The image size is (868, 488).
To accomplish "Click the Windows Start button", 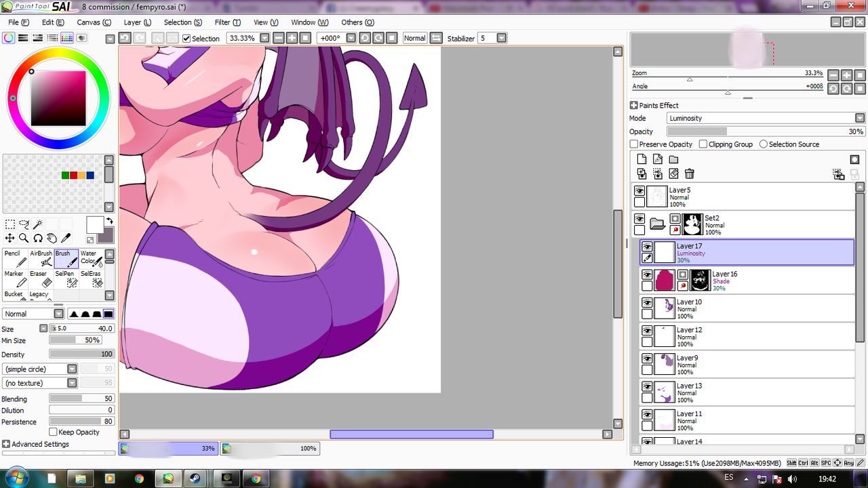I will [15, 479].
